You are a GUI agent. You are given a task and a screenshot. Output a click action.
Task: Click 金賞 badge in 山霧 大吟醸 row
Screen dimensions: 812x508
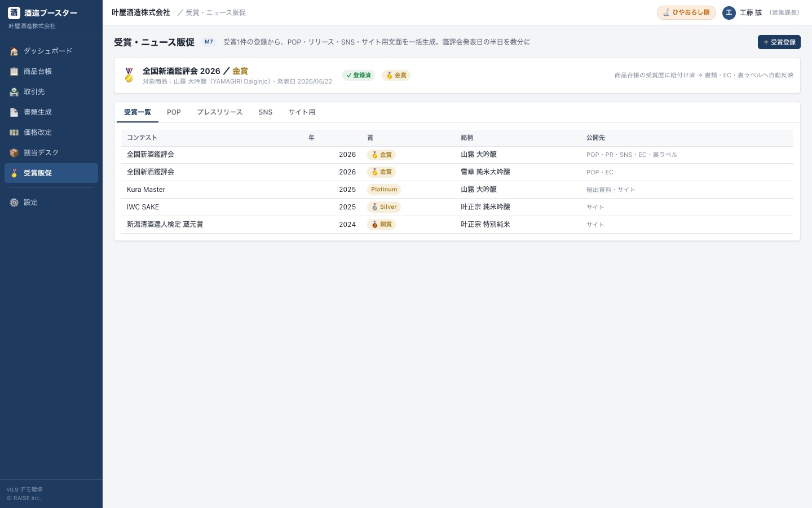[x=382, y=155]
